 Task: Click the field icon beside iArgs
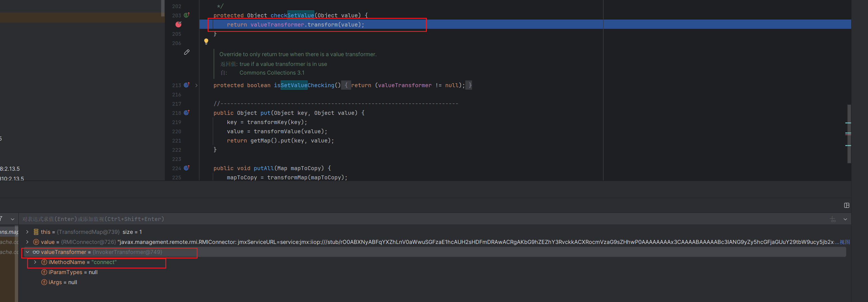[x=44, y=282]
